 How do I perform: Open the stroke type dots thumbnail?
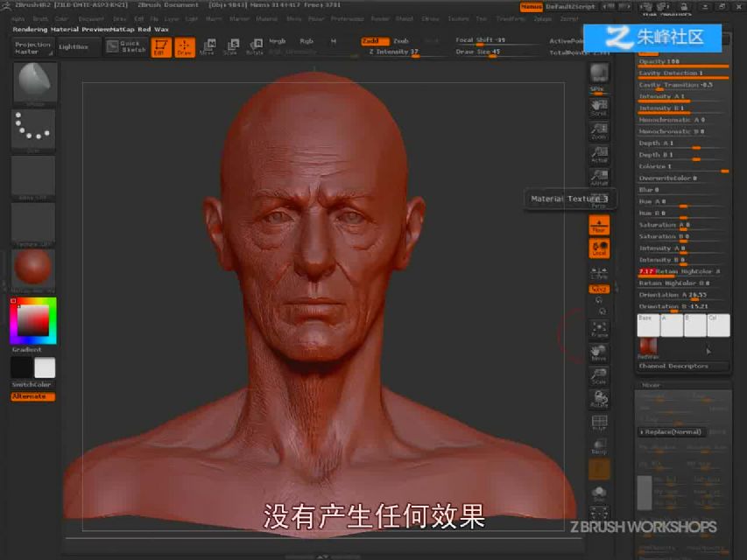click(x=33, y=129)
